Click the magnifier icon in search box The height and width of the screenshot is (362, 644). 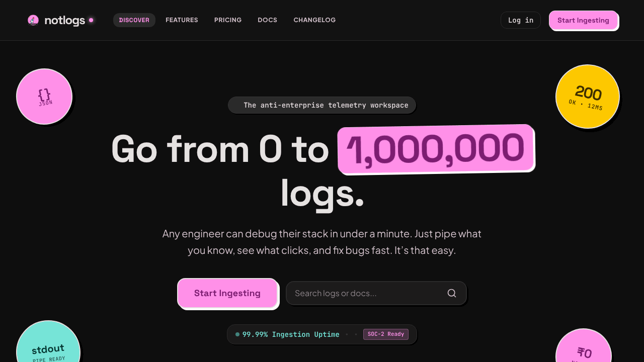[452, 293]
